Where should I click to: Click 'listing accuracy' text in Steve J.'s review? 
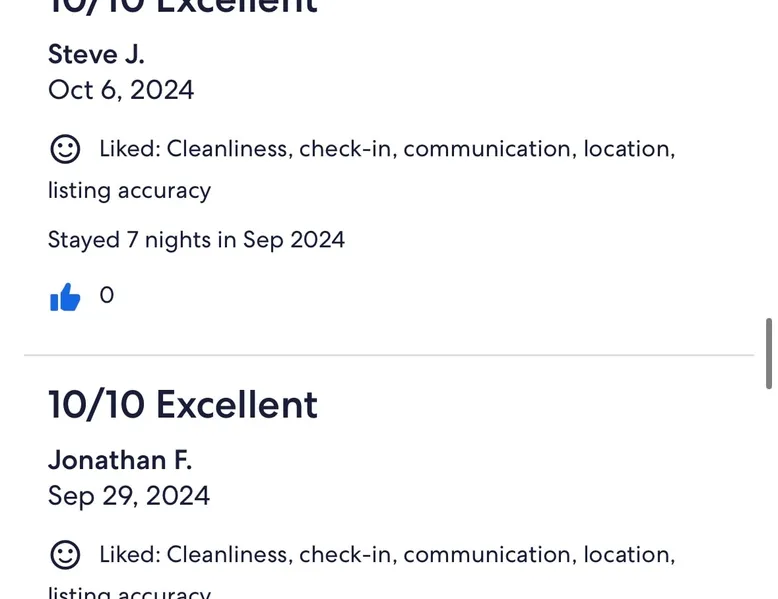[x=129, y=190]
